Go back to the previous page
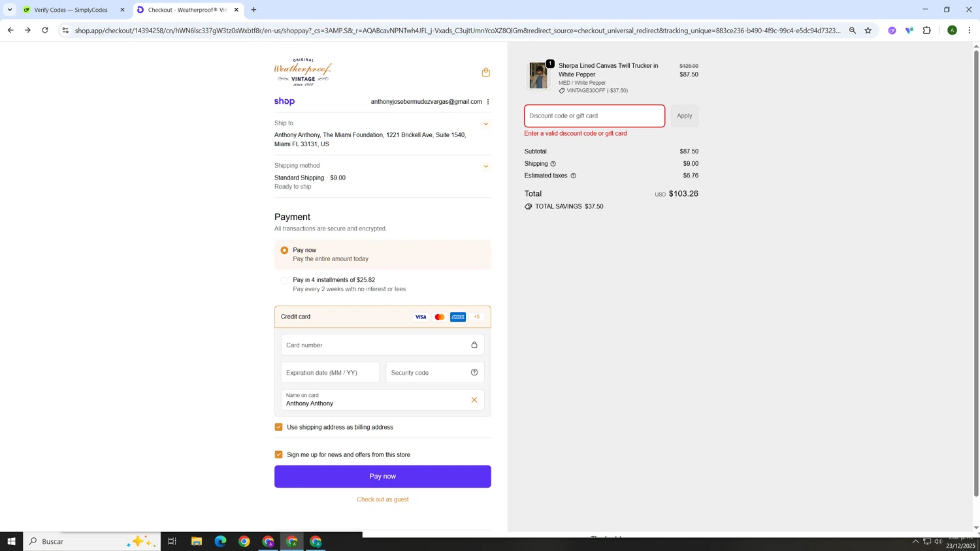This screenshot has height=551, width=980. point(10,30)
